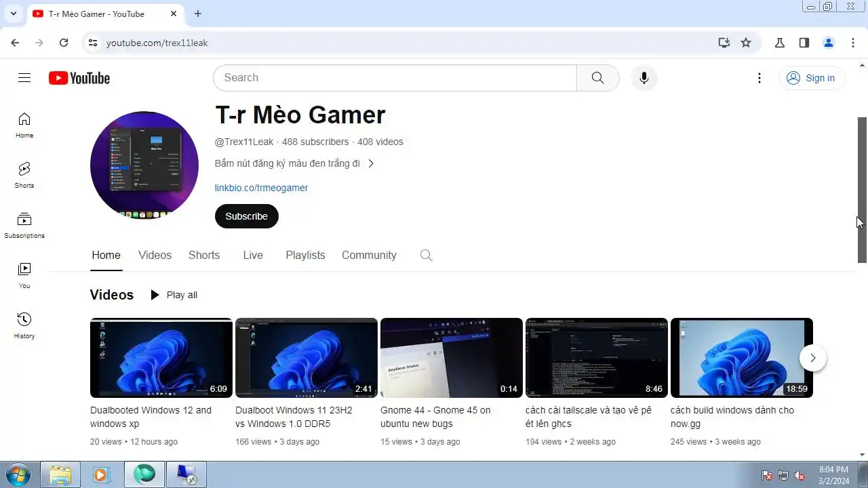Switch to the channel Shorts tab
868x488 pixels.
tap(204, 256)
